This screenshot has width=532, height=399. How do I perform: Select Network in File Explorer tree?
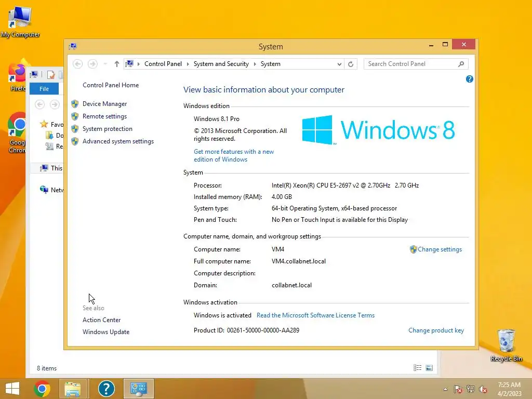pyautogui.click(x=51, y=190)
